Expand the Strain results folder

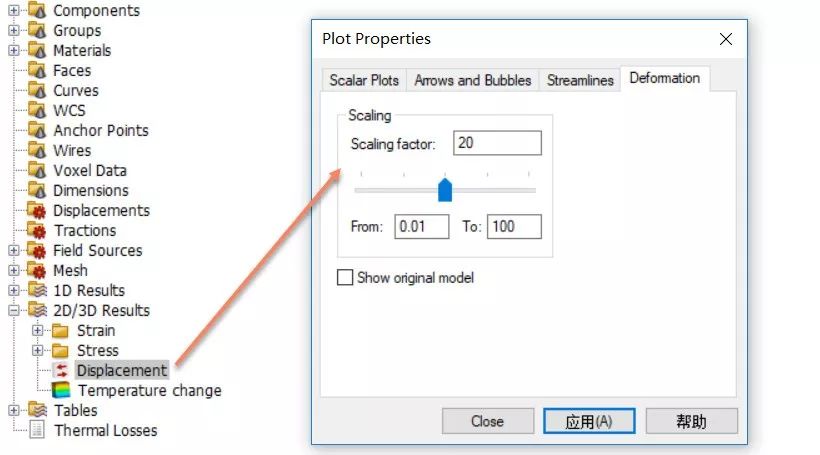pyautogui.click(x=38, y=331)
